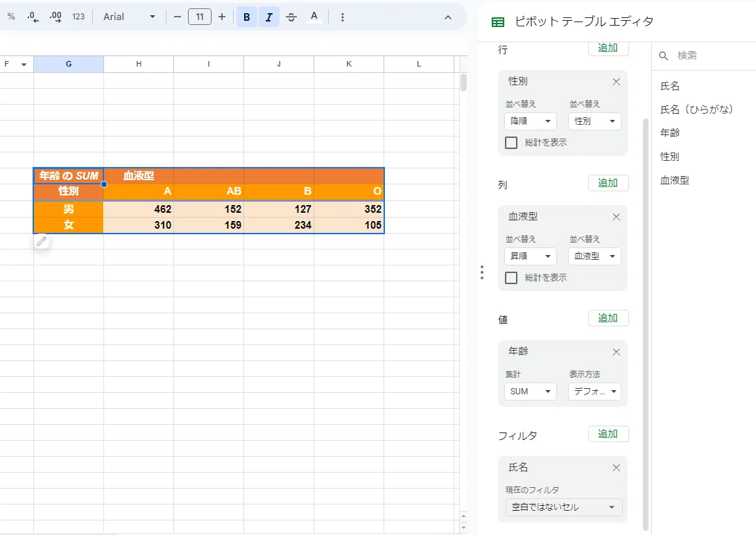Click the sheet scroll down arrow
Viewport: 756px width, 535px height.
[x=463, y=528]
